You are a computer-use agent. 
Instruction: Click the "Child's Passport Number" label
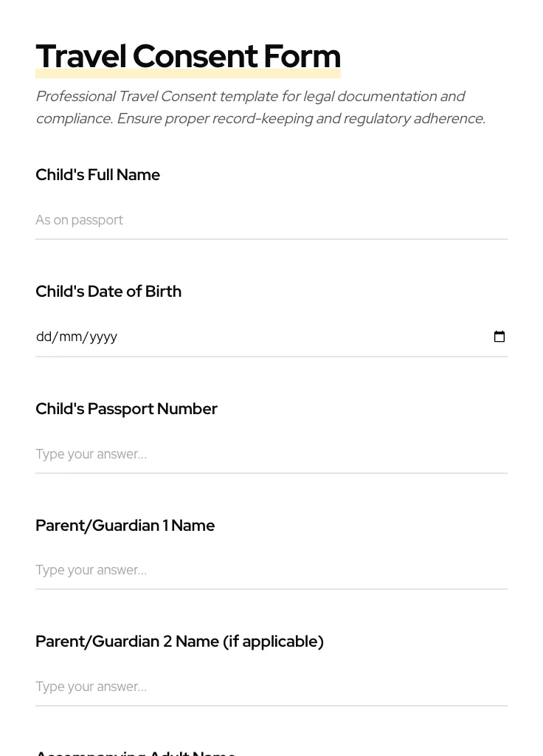[x=126, y=409]
